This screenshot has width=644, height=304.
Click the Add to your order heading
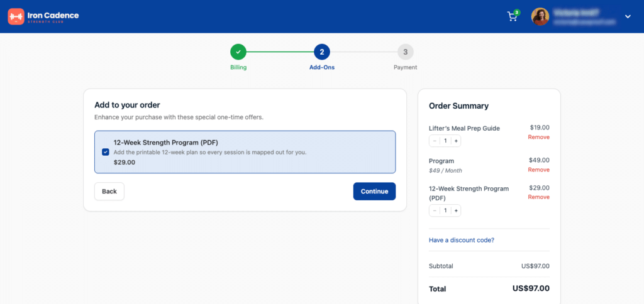[x=127, y=105]
